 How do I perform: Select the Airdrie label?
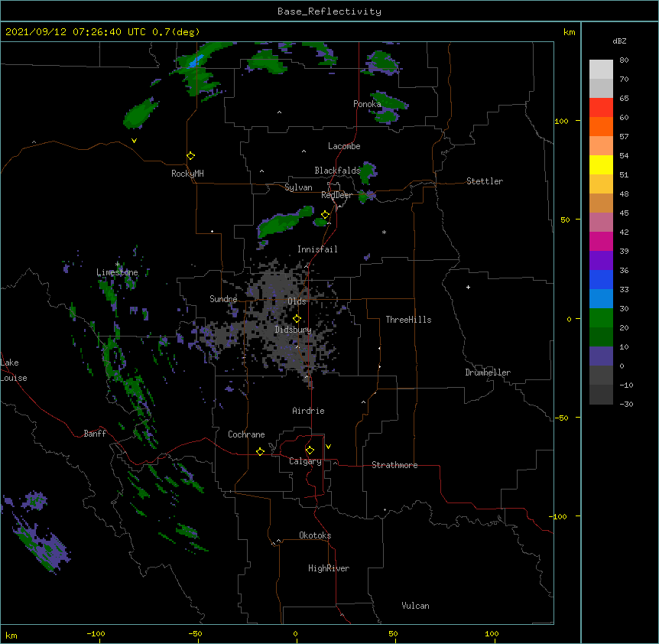coord(308,411)
